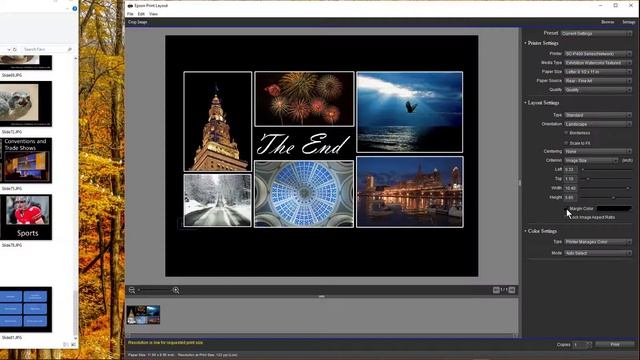Toggle the Borderless checkbox
The image size is (640, 360).
coord(566,133)
